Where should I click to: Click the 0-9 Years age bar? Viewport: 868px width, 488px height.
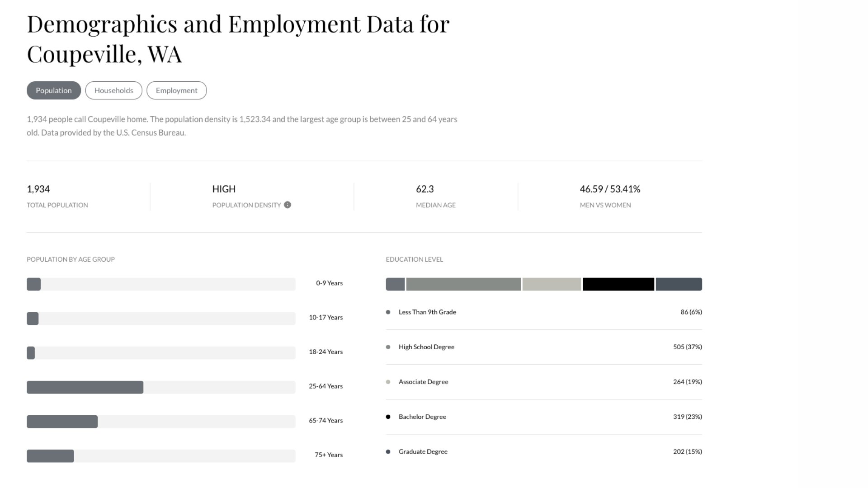[34, 284]
